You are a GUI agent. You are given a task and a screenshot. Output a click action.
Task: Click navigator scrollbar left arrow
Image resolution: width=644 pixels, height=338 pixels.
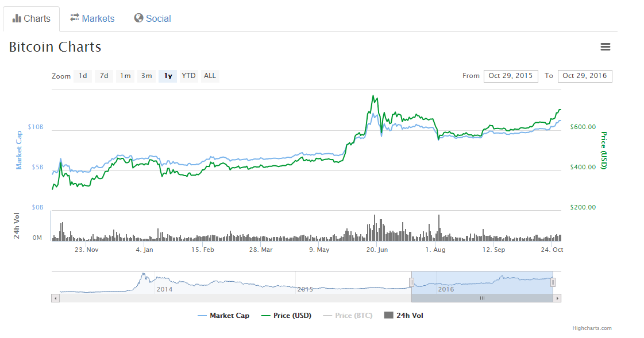pyautogui.click(x=55, y=298)
